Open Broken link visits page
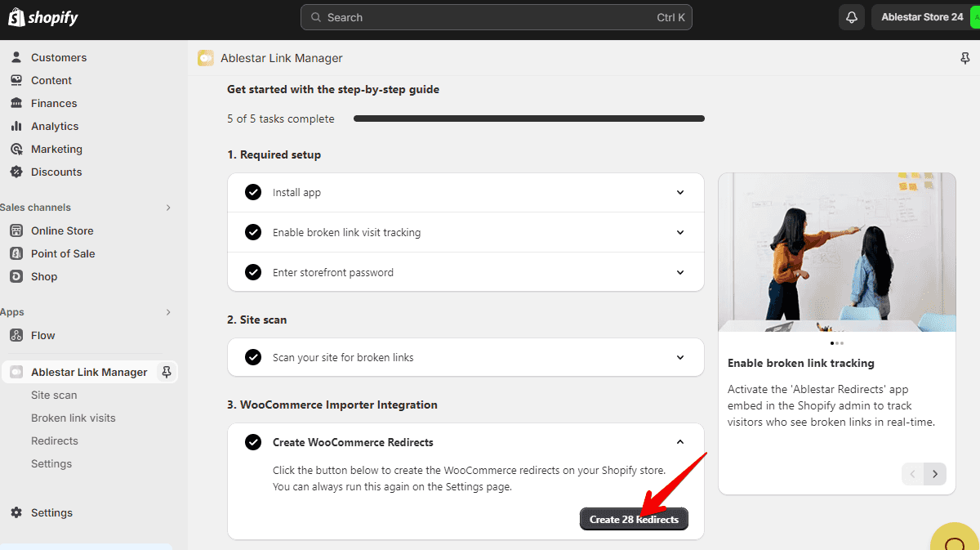This screenshot has height=550, width=980. tap(73, 418)
